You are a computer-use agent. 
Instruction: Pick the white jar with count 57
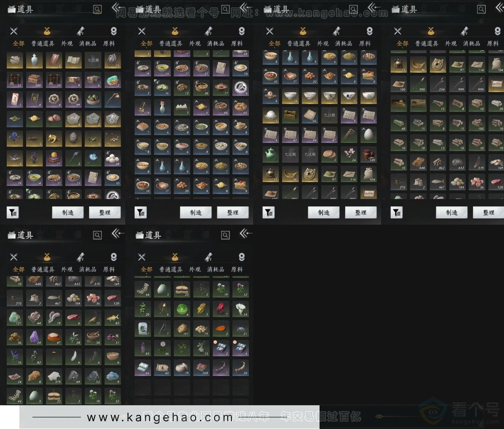[143, 329]
